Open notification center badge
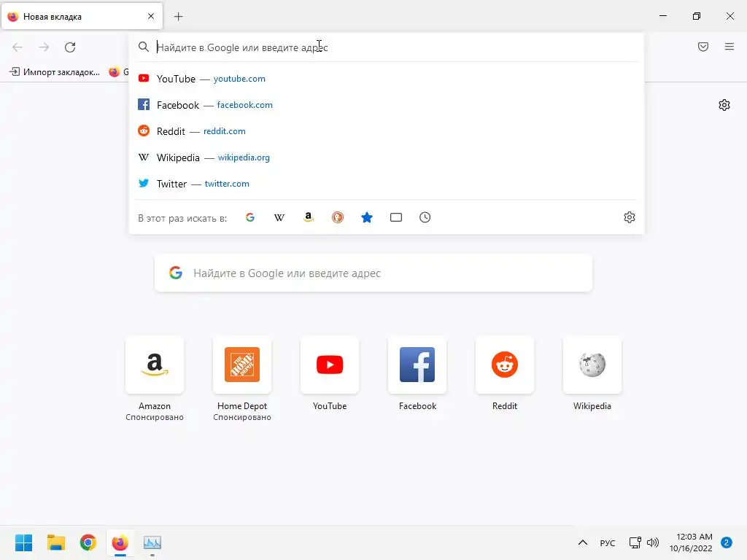 (727, 542)
